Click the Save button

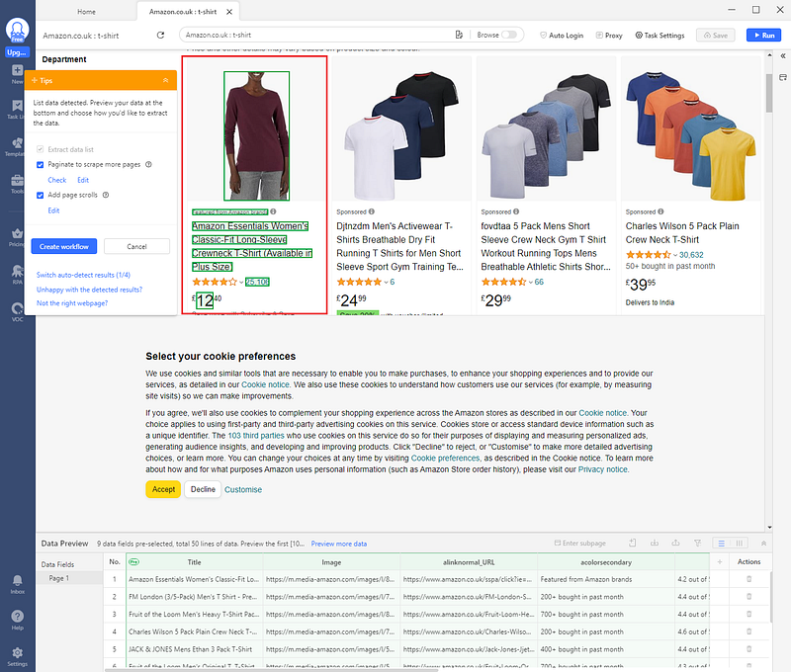[x=715, y=36]
